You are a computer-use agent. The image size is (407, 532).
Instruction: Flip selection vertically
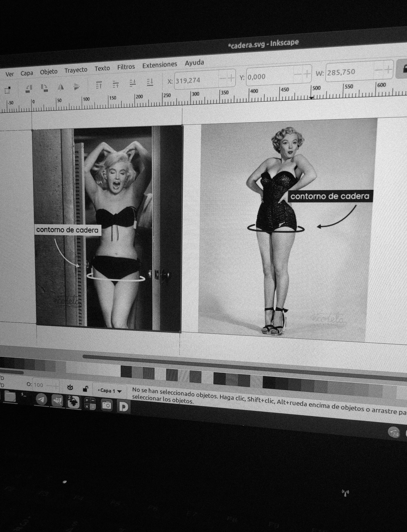click(x=77, y=86)
